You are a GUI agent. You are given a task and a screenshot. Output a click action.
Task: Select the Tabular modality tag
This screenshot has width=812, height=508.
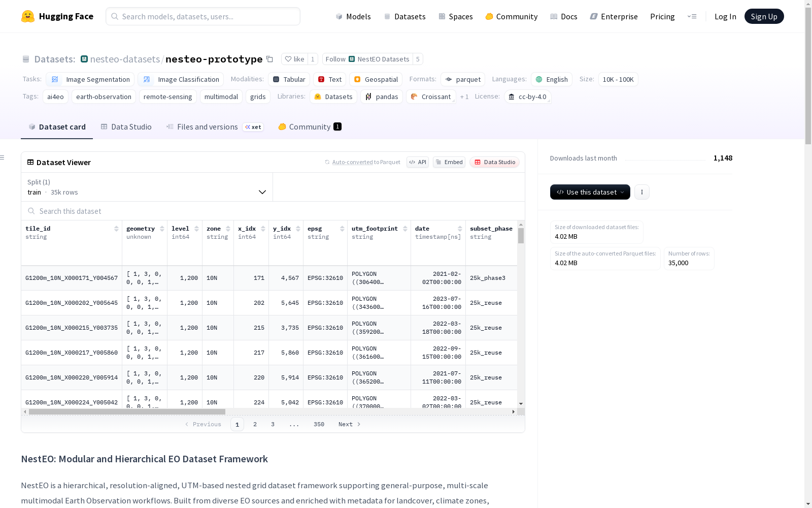click(289, 80)
